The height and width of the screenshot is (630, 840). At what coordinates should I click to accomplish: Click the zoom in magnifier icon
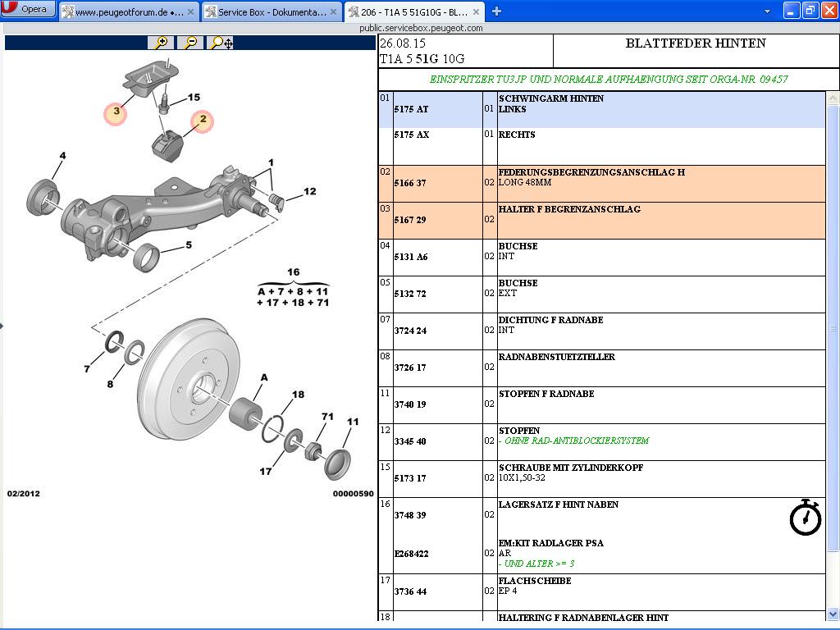(161, 43)
